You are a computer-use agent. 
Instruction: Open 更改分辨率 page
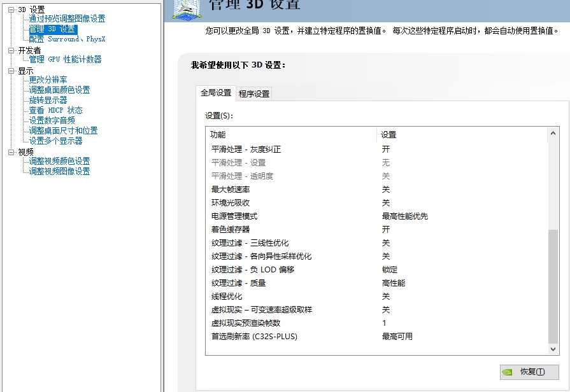pyautogui.click(x=48, y=80)
